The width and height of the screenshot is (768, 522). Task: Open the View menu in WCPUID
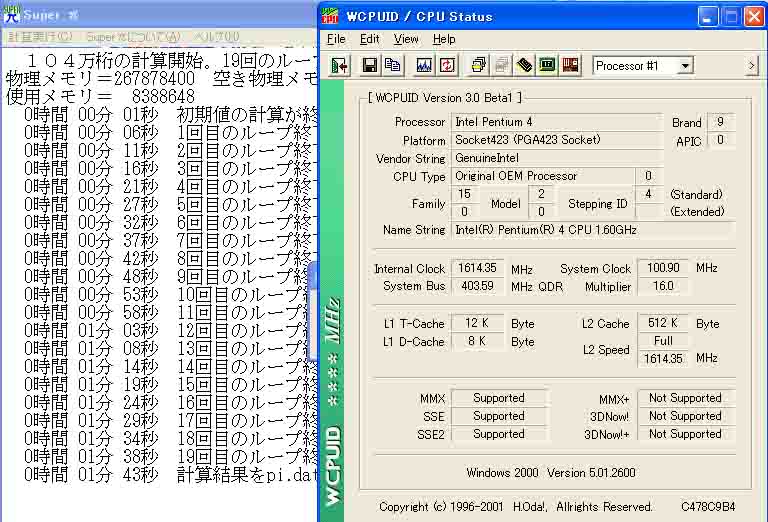[x=406, y=39]
